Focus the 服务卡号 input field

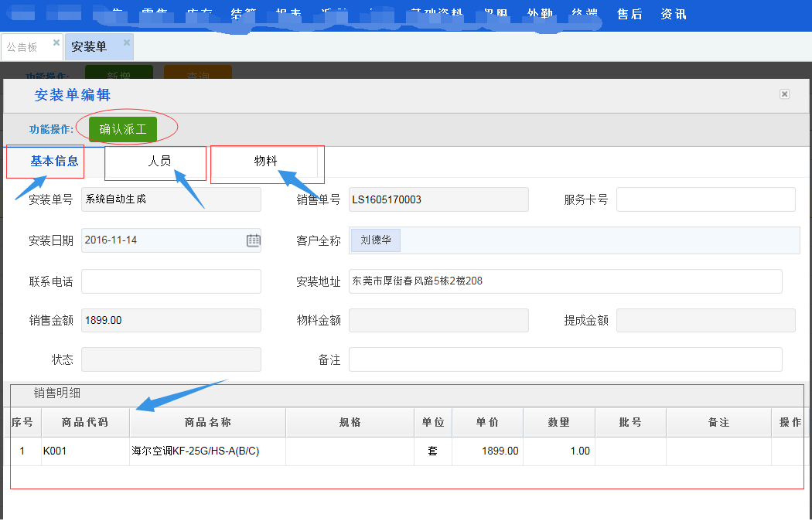(706, 199)
